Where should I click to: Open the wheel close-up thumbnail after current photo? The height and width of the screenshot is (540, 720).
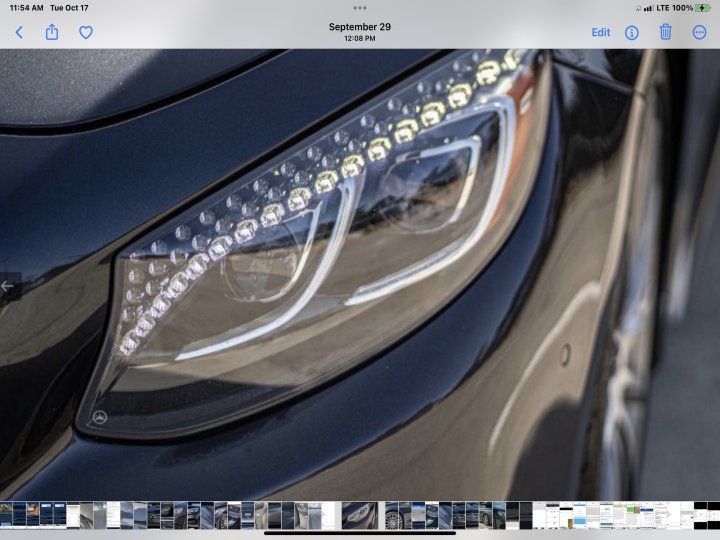pos(392,515)
